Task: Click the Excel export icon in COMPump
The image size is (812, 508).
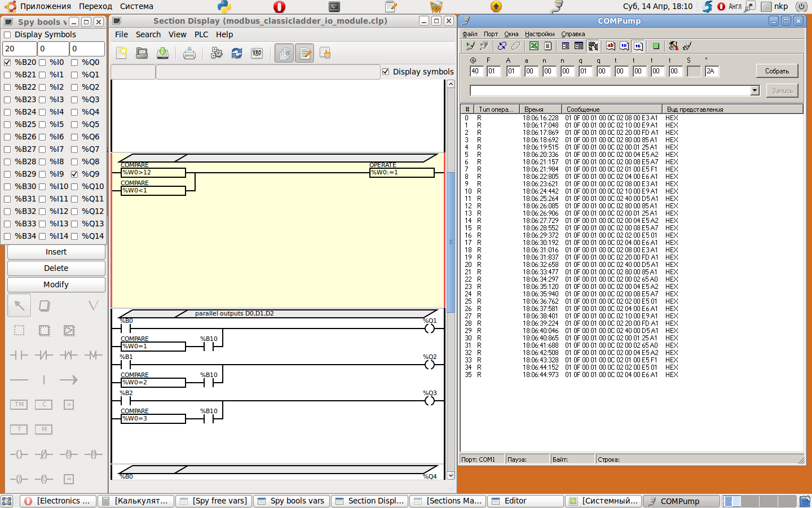Action: tap(533, 46)
